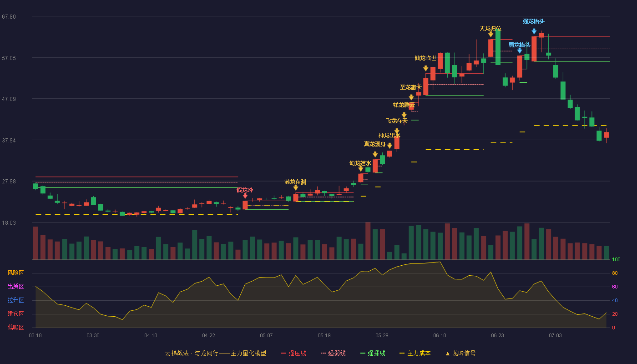The width and height of the screenshot is (637, 364).
Task: Click the 风险区 zone label
Action: [15, 273]
